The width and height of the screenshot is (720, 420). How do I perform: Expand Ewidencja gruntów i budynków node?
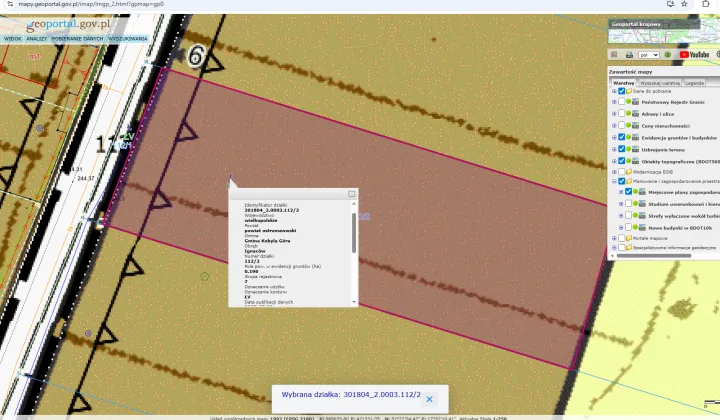click(614, 138)
